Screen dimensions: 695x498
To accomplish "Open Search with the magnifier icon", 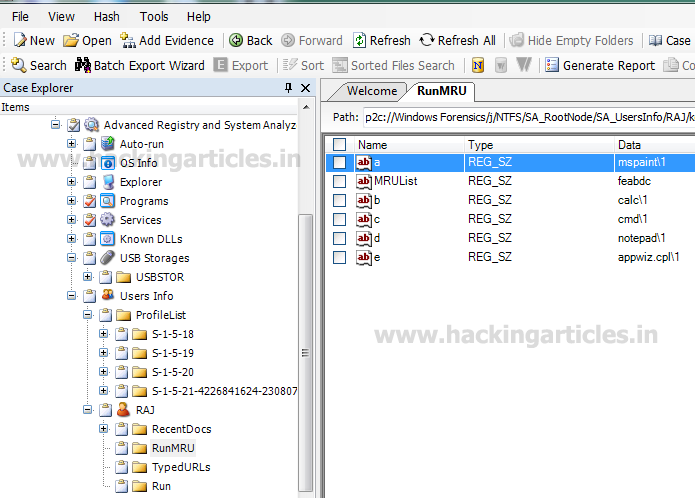I will pyautogui.click(x=19, y=65).
